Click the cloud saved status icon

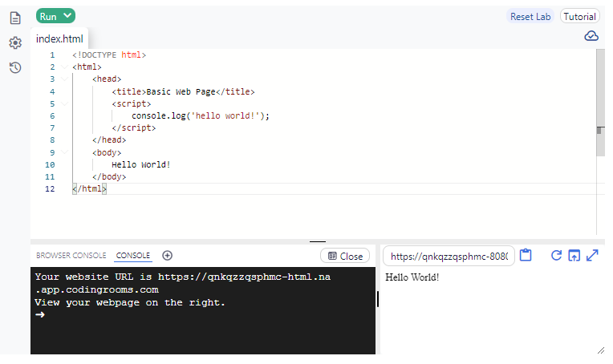click(591, 36)
